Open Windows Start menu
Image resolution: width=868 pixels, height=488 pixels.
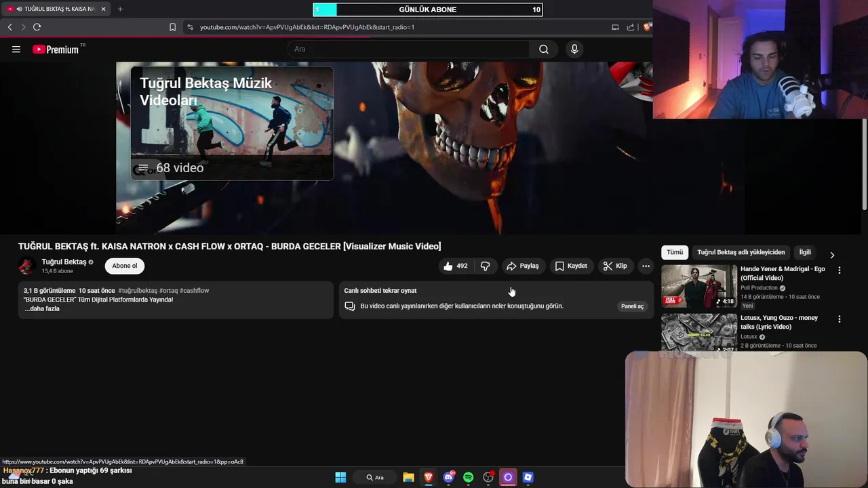(x=340, y=477)
